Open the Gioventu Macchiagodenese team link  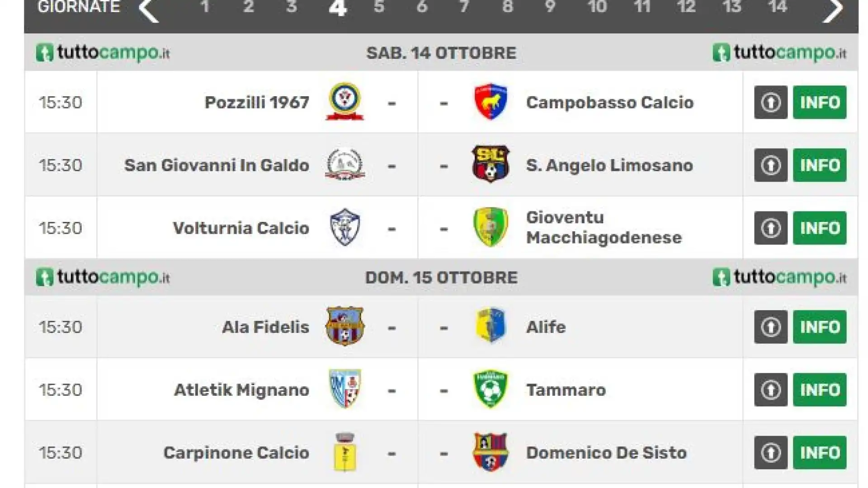[604, 227]
